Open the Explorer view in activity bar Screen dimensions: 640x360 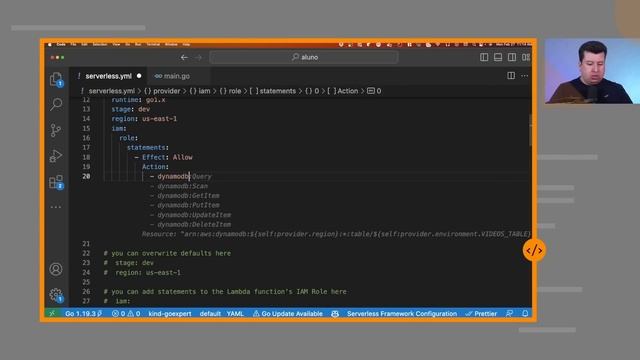[x=56, y=79]
